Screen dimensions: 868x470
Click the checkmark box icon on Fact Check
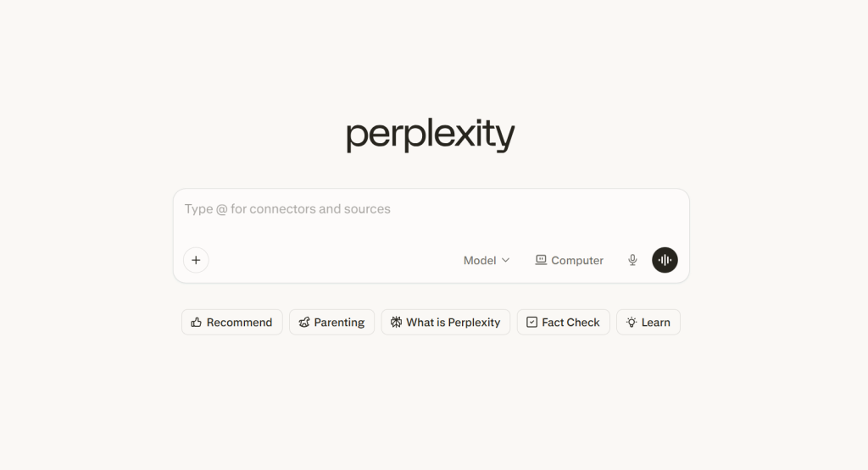(x=531, y=322)
